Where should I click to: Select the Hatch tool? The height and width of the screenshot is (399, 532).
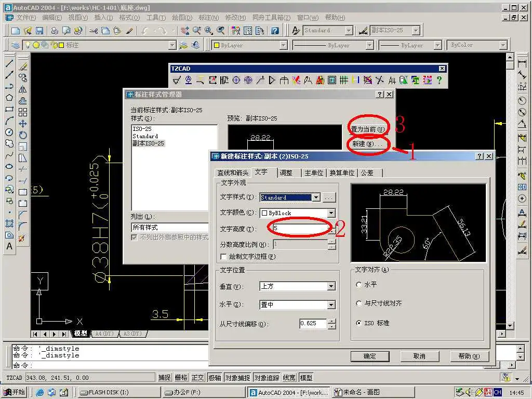(9, 223)
